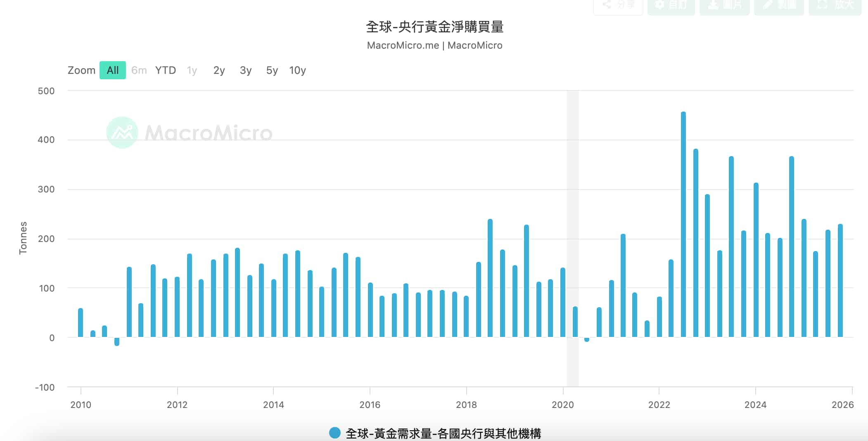Click the 500 y-axis value
The width and height of the screenshot is (868, 441).
click(46, 91)
